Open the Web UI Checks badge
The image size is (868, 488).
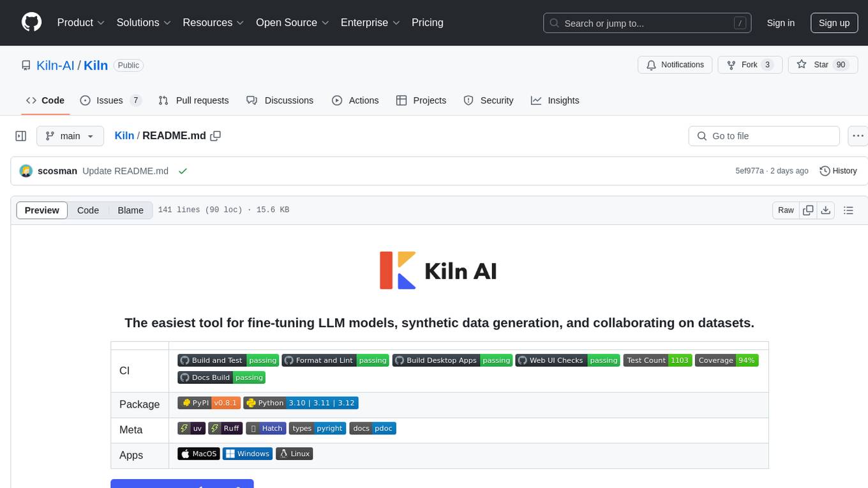click(x=568, y=360)
